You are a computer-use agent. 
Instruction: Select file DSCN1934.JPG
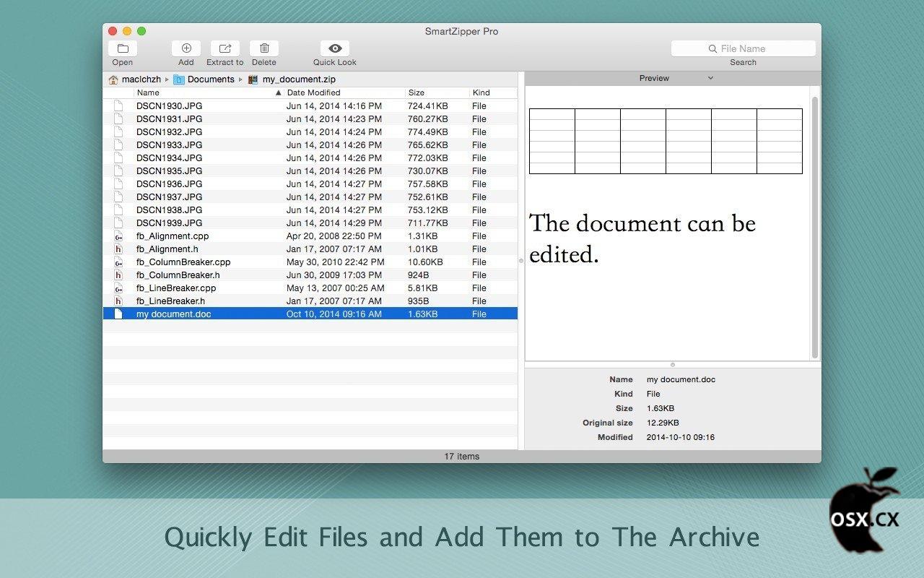(x=310, y=158)
